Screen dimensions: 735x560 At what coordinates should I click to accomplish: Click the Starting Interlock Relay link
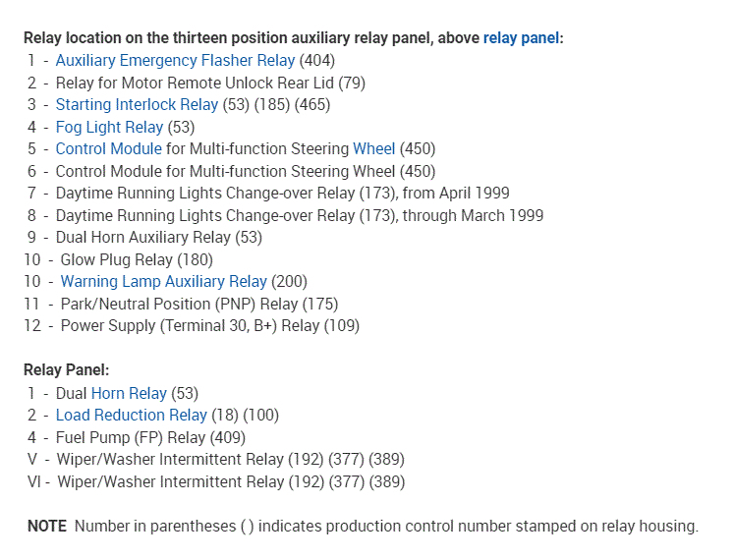coord(137,105)
